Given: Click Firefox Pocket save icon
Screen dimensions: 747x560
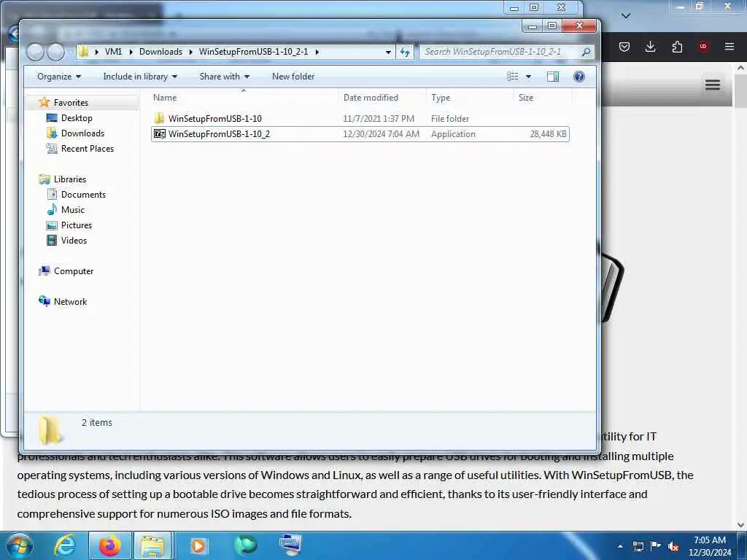Looking at the screenshot, I should [624, 46].
